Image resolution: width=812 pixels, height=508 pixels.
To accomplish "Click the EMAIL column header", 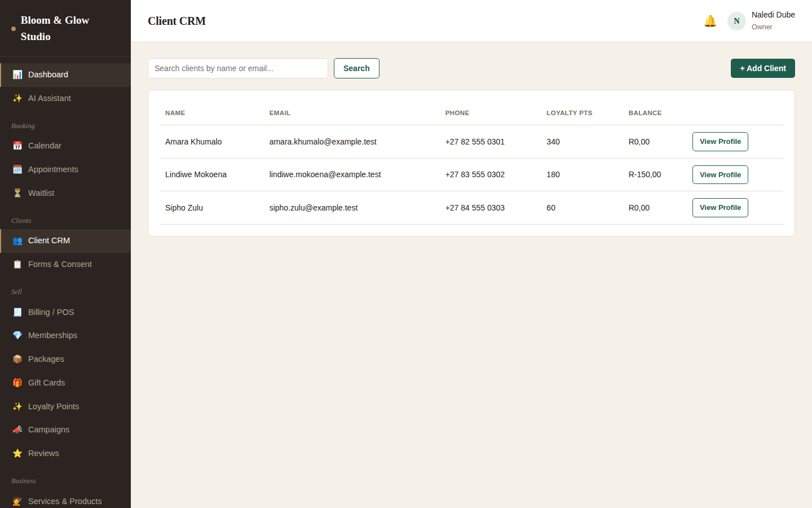I will (x=280, y=113).
